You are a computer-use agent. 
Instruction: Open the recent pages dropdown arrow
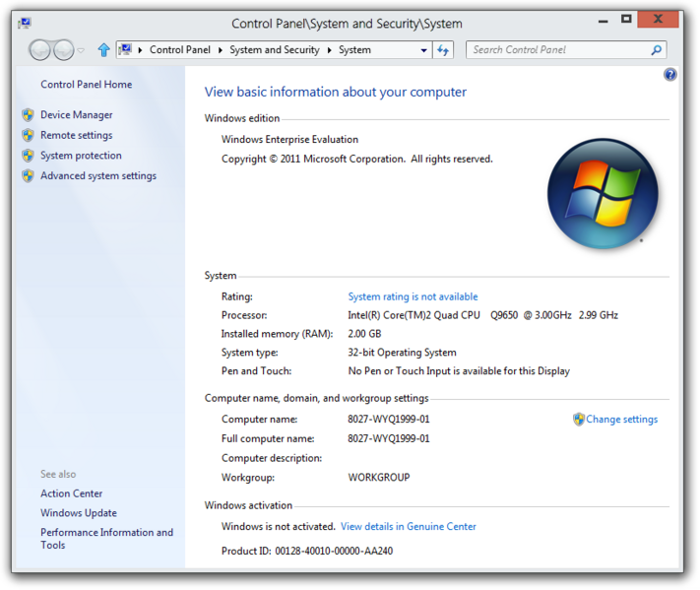82,50
